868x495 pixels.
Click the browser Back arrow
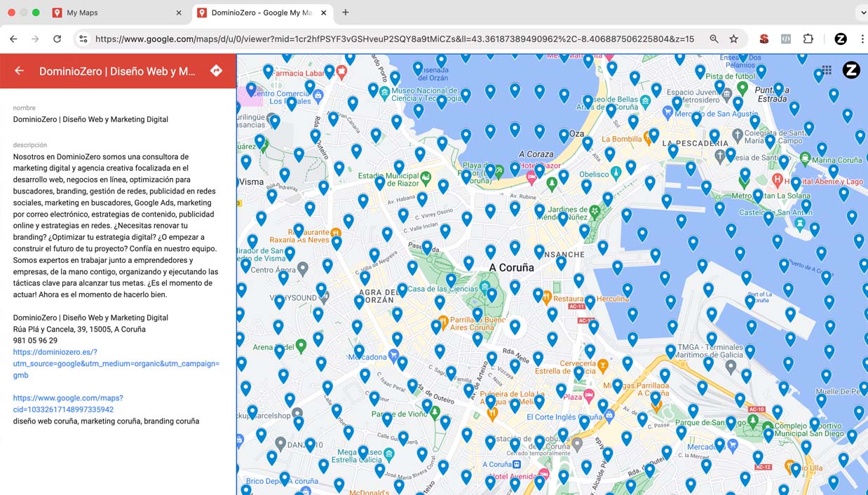click(13, 39)
